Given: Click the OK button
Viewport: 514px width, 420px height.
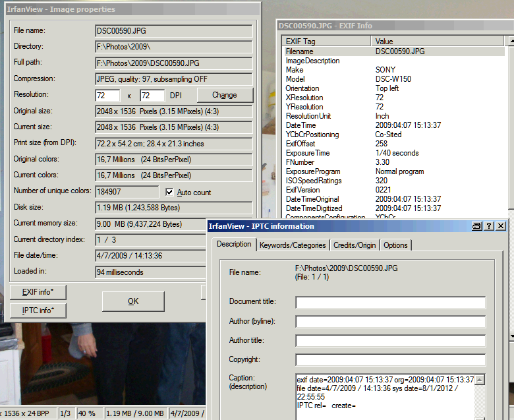Looking at the screenshot, I should pos(132,301).
